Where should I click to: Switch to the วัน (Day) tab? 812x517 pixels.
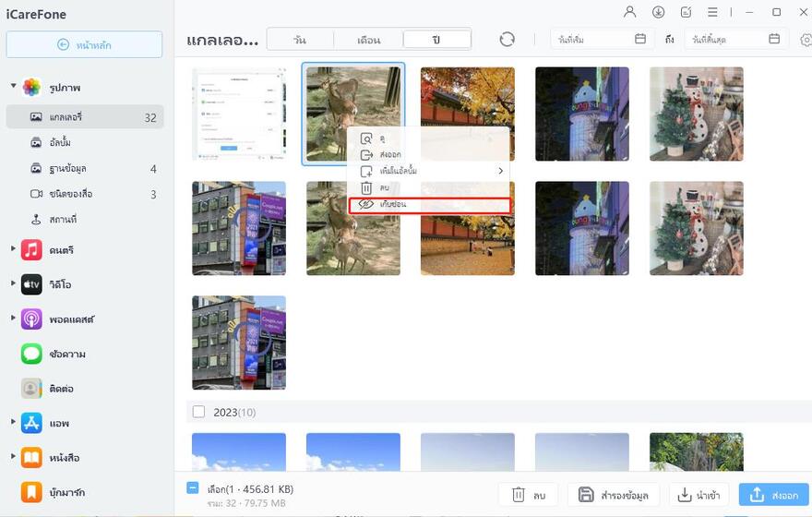[300, 40]
